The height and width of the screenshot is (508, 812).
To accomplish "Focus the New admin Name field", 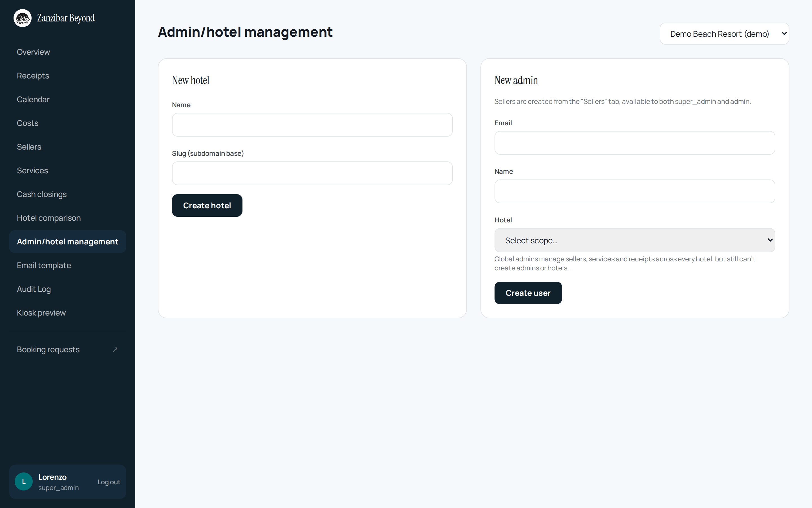I will 634,192.
